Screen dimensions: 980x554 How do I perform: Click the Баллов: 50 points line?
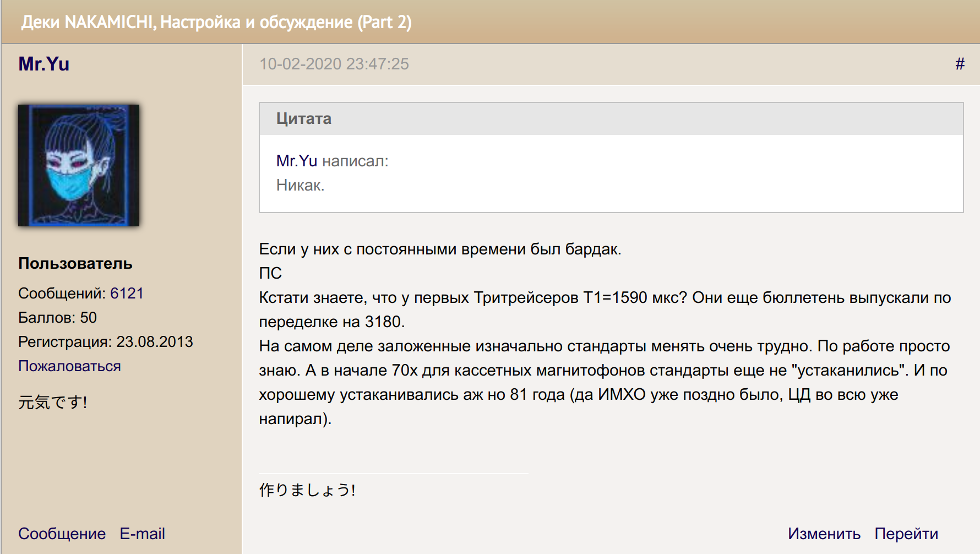click(58, 318)
